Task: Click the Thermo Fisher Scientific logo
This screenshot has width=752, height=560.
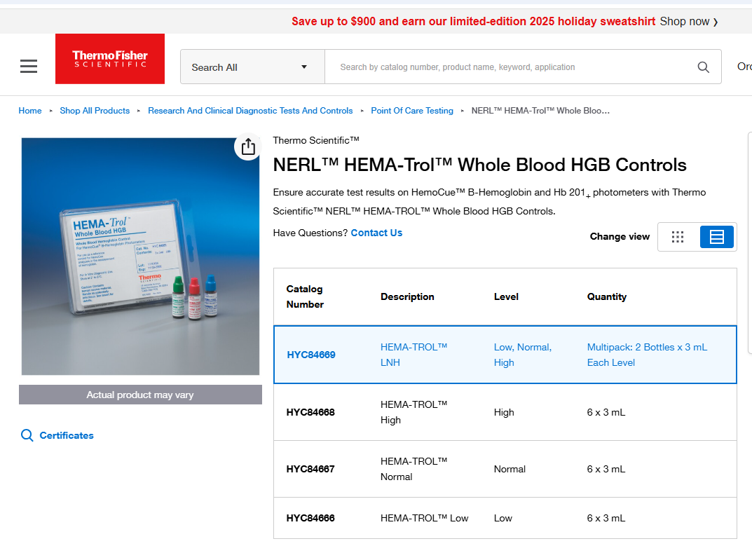Action: coord(110,59)
